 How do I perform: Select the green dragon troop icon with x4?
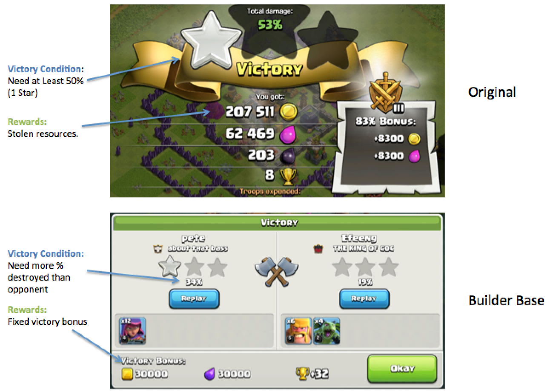tap(327, 330)
